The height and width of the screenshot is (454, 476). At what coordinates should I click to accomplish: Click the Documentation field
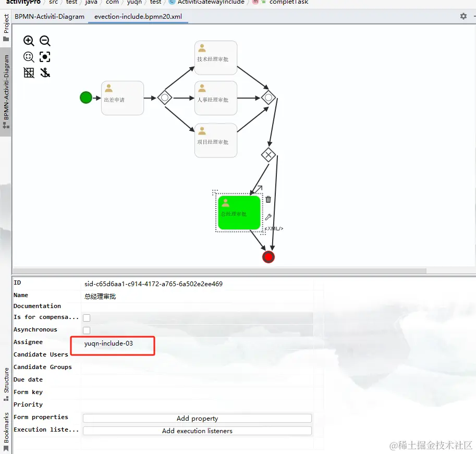point(197,306)
